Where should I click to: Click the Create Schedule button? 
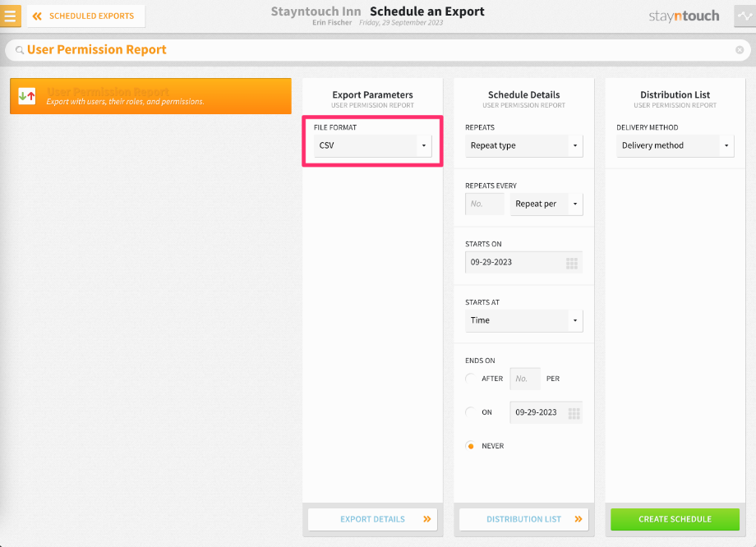675,520
